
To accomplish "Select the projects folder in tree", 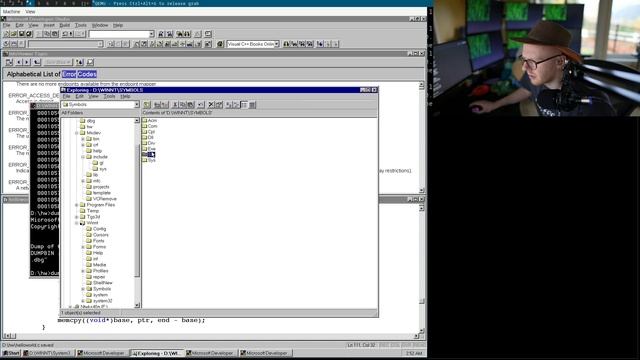I will (98, 187).
